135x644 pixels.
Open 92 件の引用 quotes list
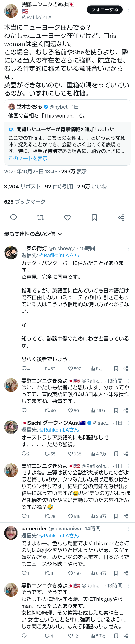coord(59,187)
